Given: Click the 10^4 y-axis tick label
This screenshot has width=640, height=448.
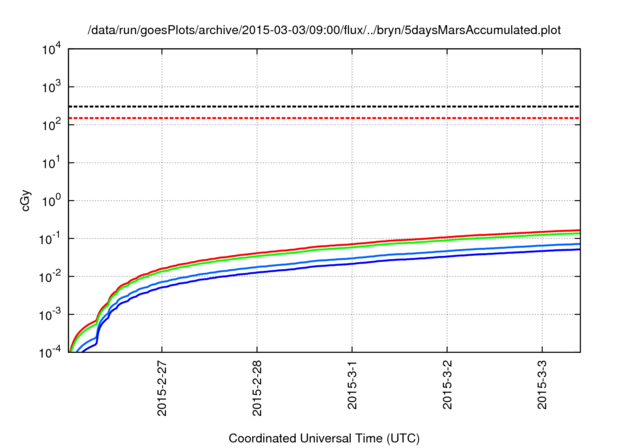Looking at the screenshot, I should pos(52,49).
